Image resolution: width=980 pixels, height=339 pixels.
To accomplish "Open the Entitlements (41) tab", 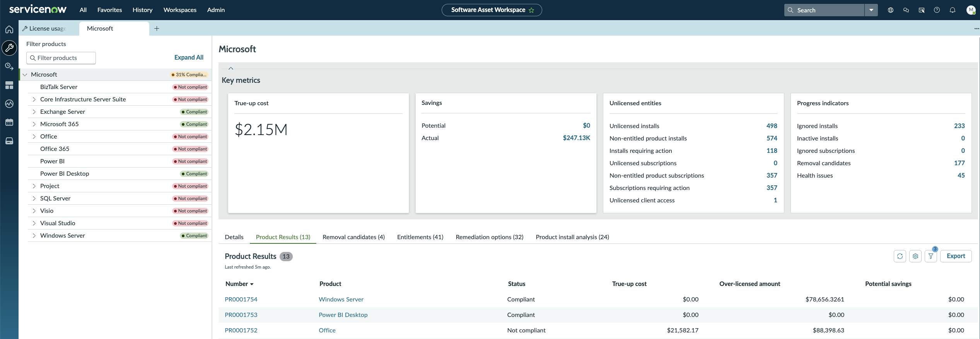I will tap(420, 237).
